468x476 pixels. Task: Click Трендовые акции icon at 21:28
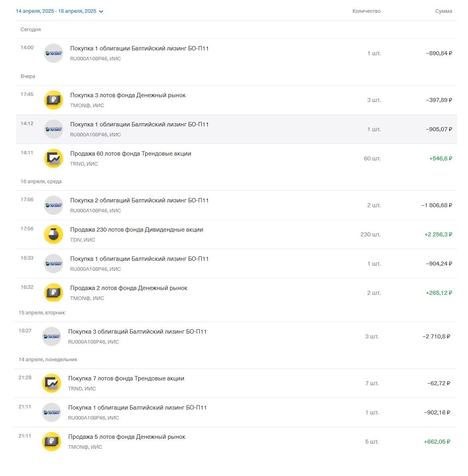pos(52,383)
